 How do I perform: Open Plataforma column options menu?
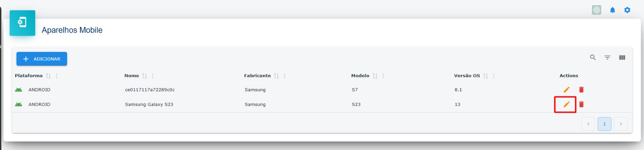[56, 76]
